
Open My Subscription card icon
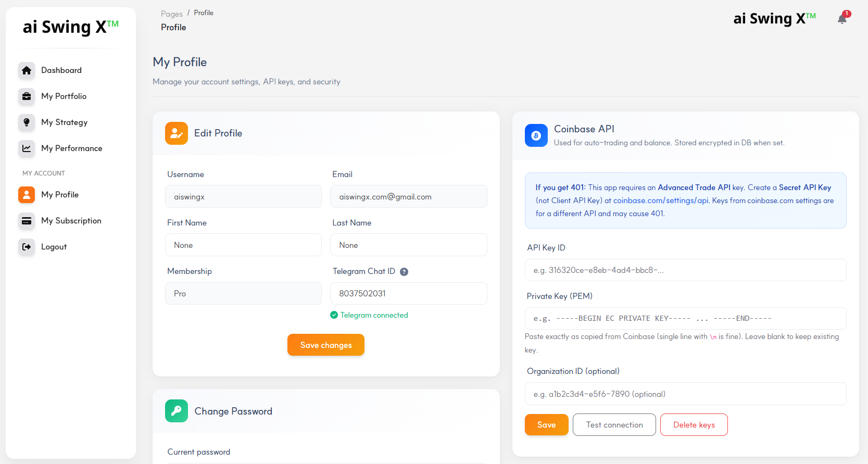tap(27, 221)
